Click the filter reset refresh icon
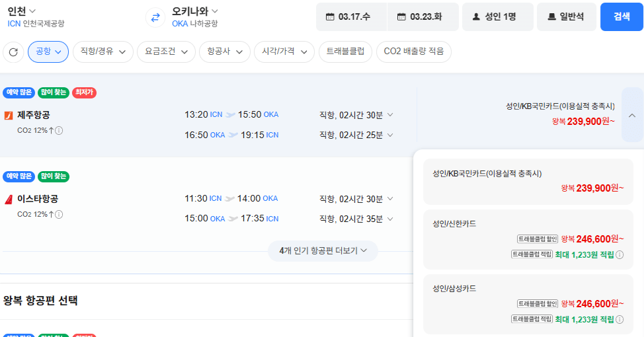 coord(13,52)
